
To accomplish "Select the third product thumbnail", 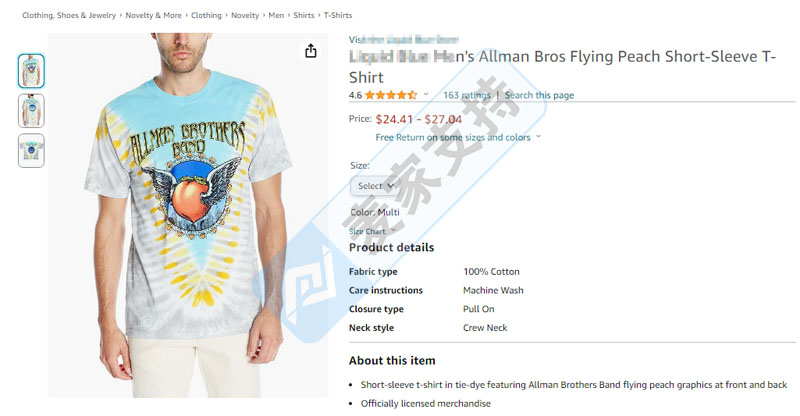I will (x=31, y=151).
